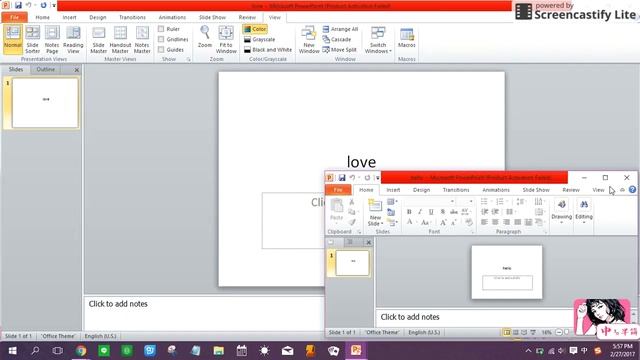Open View tab in front window
The width and height of the screenshot is (640, 360).
coord(598,190)
